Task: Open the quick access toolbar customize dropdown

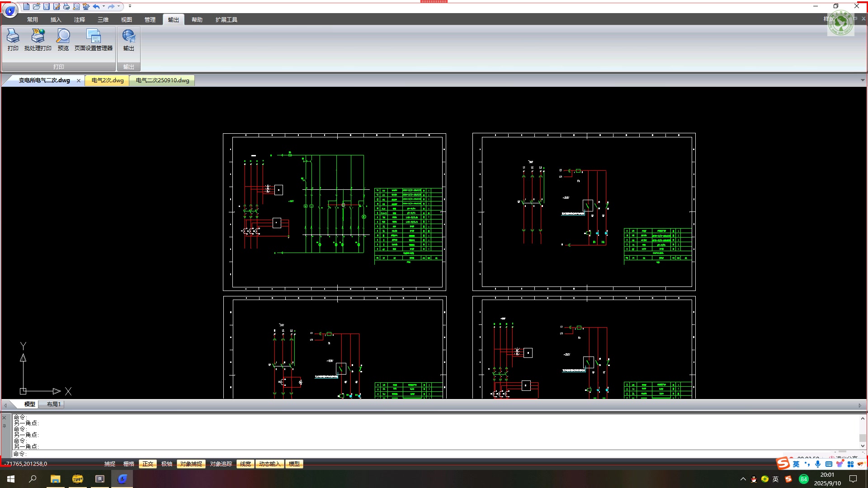Action: 130,6
